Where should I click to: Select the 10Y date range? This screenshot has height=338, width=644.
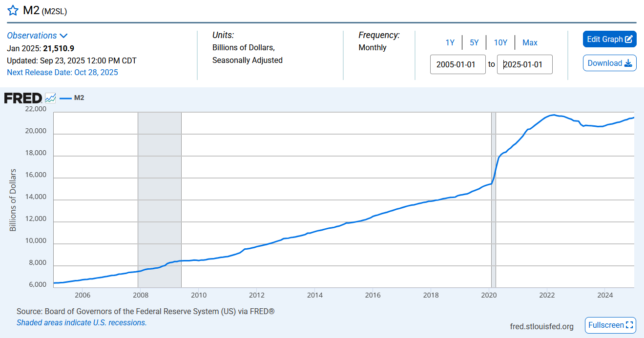point(500,42)
